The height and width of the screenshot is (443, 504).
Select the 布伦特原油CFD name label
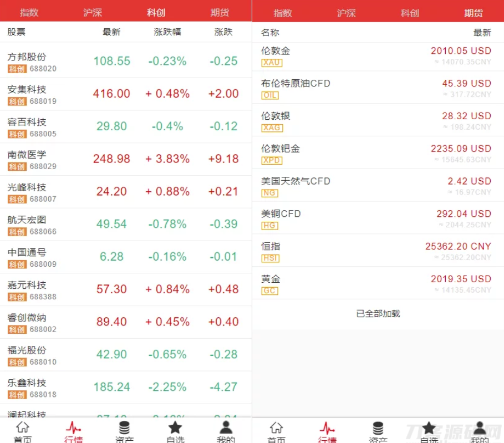click(x=296, y=84)
